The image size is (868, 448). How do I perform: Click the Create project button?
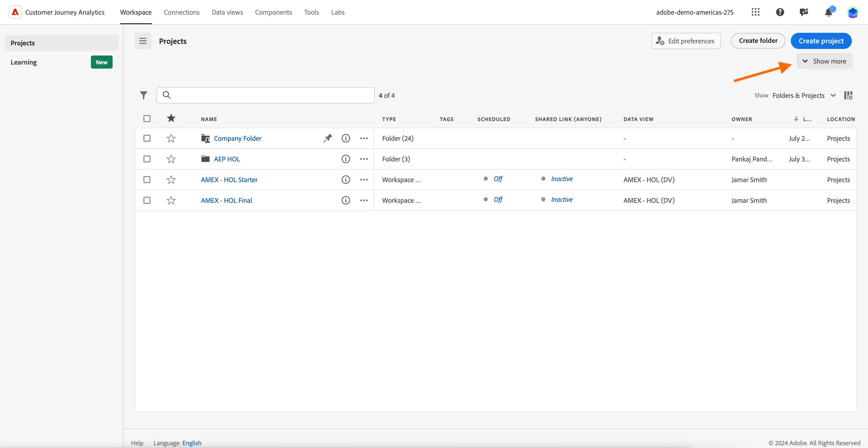click(821, 41)
